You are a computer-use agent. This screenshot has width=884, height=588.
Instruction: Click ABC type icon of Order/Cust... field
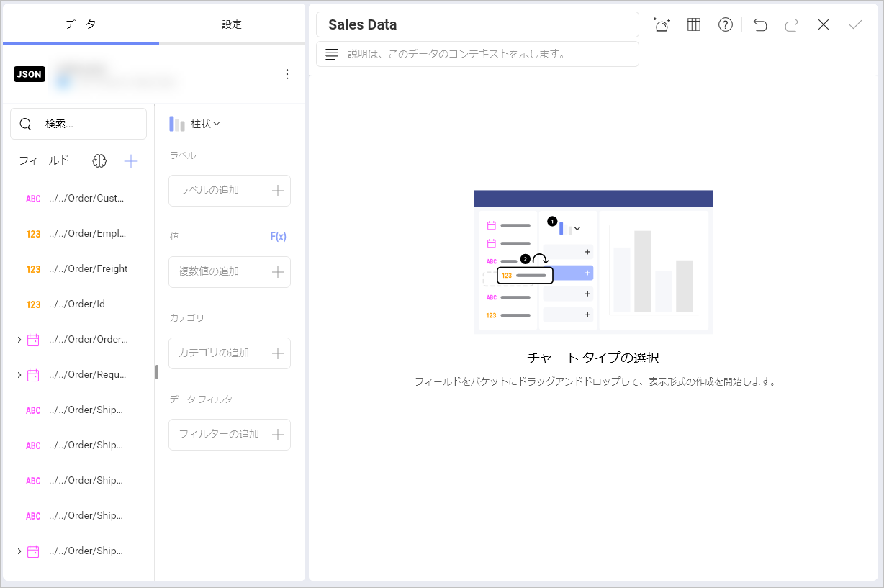[33, 199]
